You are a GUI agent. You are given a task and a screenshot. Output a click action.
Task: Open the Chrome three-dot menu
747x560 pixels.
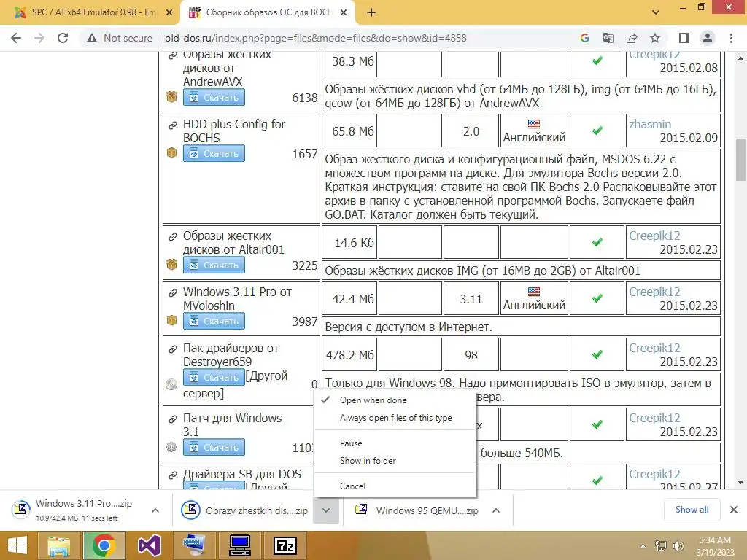click(731, 38)
